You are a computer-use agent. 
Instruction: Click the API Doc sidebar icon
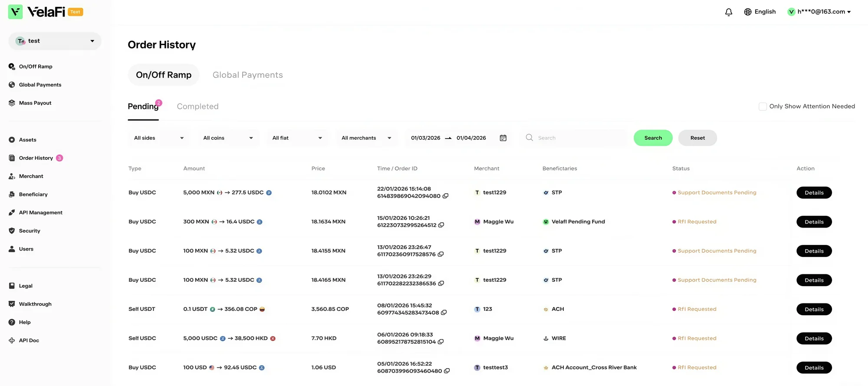(12, 340)
